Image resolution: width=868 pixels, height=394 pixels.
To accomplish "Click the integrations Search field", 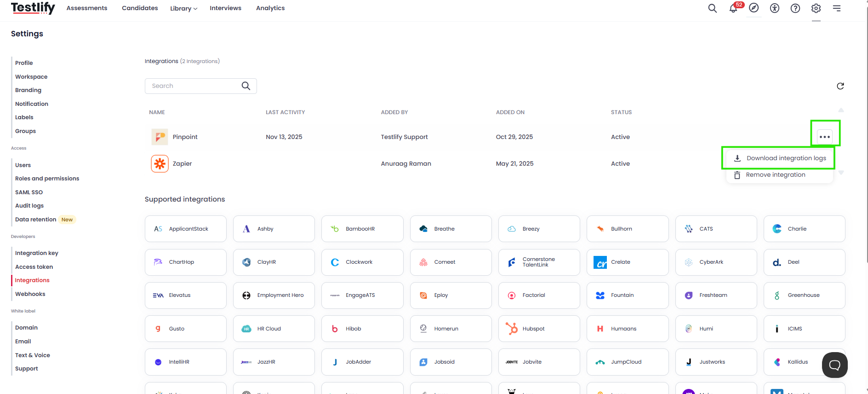I will [201, 86].
